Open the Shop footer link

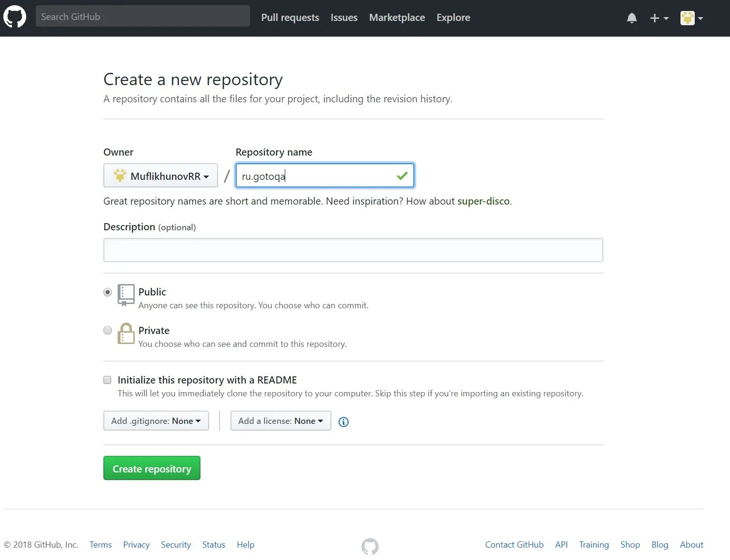click(630, 545)
